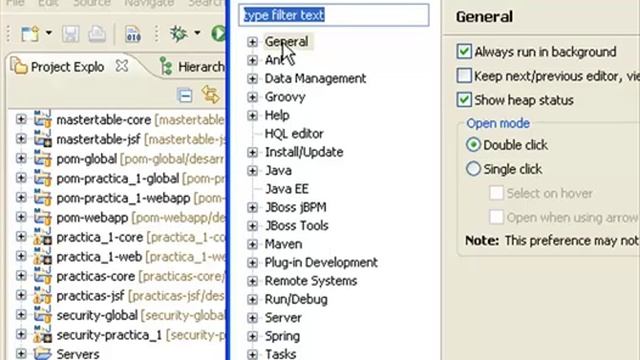The width and height of the screenshot is (640, 360).
Task: Select the pom-practica_1-webapp project icon
Action: point(42,198)
